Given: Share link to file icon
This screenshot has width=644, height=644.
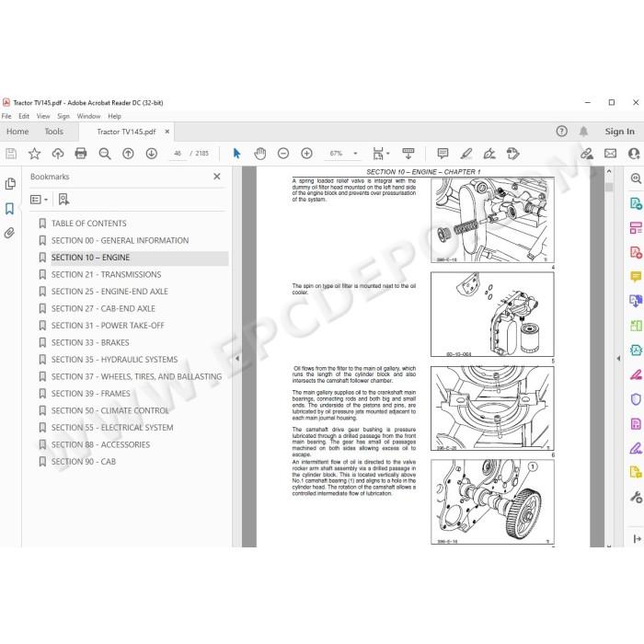Looking at the screenshot, I should 587,154.
